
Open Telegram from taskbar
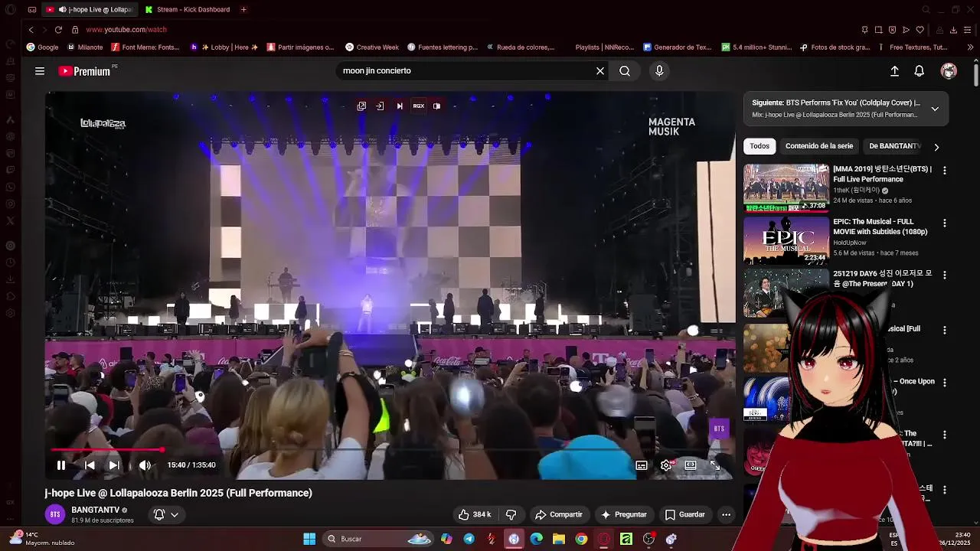coord(469,539)
